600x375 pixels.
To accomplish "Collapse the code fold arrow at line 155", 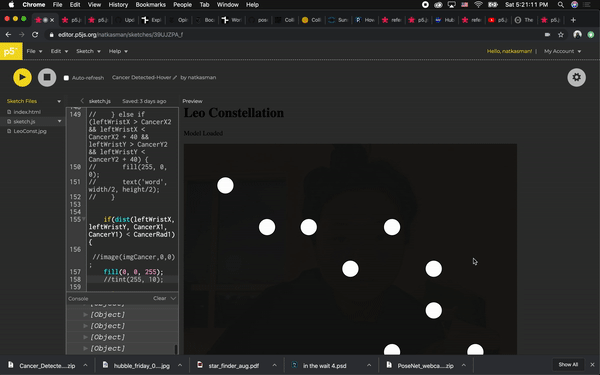I will tap(83, 219).
